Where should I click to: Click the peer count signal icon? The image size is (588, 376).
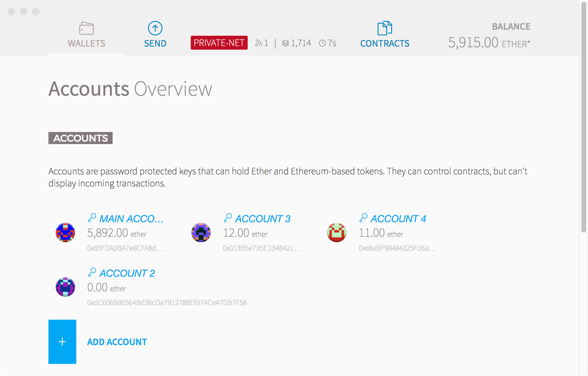(x=258, y=43)
